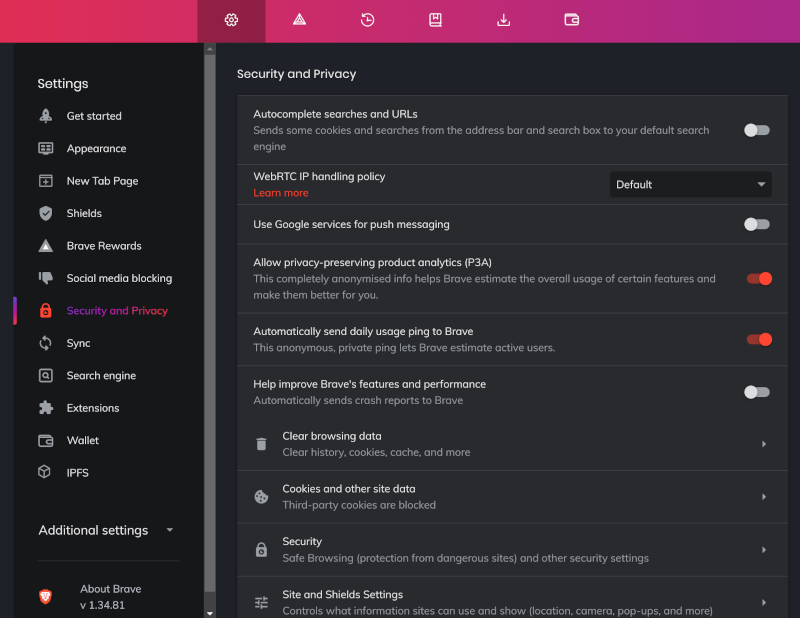Go to Appearance settings section
This screenshot has height=618, width=800.
[96, 149]
